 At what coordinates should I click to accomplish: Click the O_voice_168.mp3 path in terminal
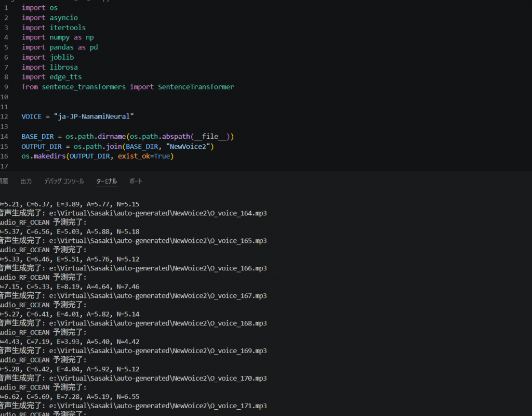(x=158, y=323)
